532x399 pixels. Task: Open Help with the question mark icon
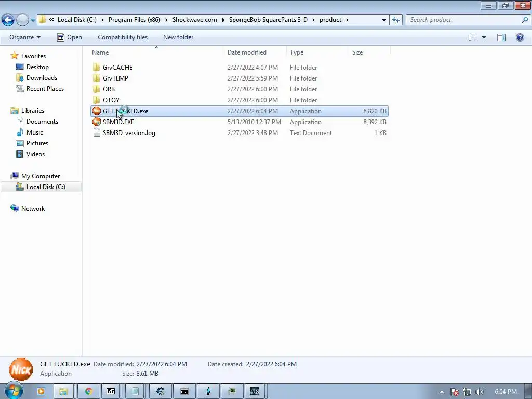click(x=520, y=37)
